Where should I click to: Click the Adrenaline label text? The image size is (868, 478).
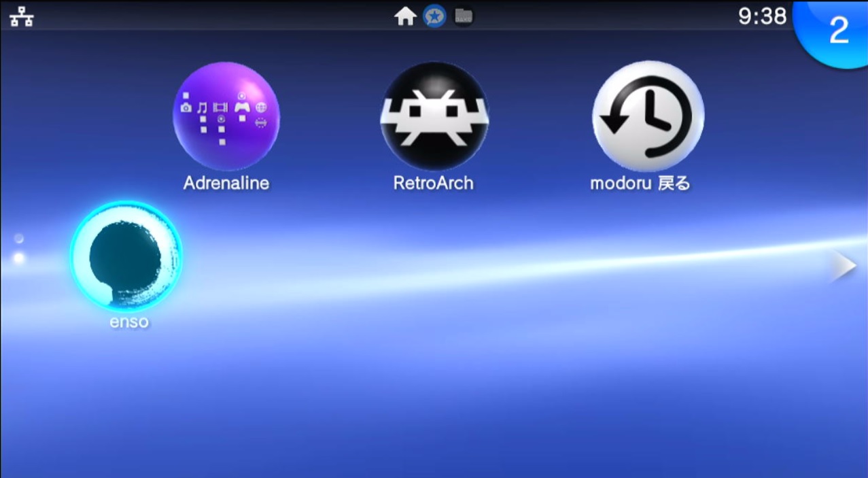click(226, 183)
